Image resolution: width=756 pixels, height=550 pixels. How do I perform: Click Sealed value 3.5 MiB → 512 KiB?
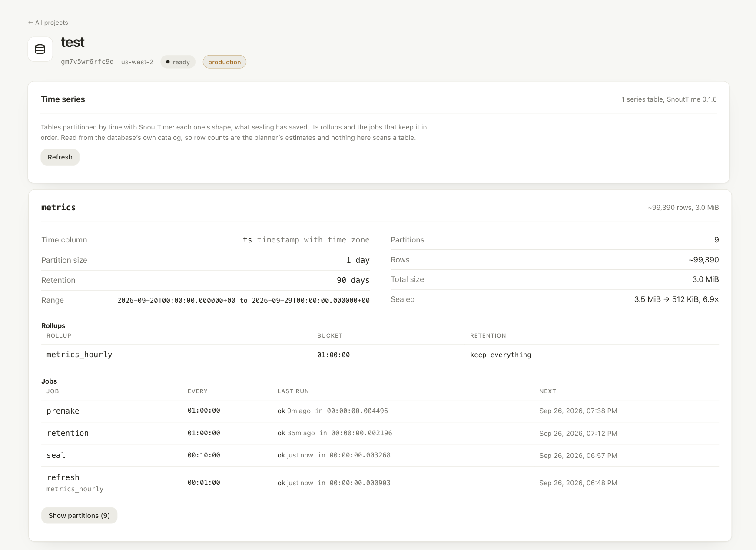point(676,299)
